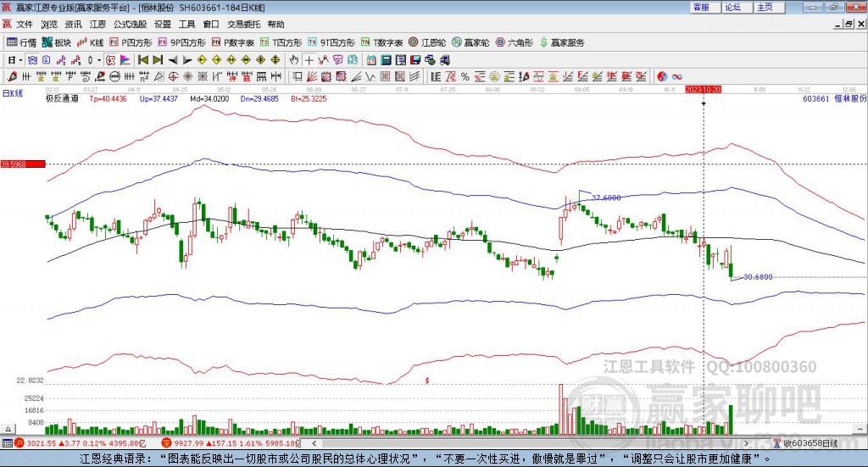Open the 江恩 menu
The height and width of the screenshot is (467, 868).
(x=97, y=25)
